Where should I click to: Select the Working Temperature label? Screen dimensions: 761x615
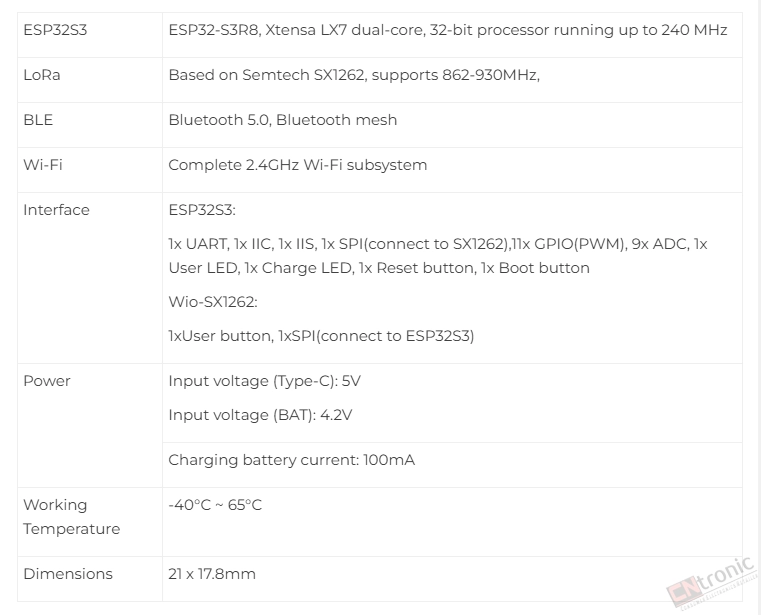pos(71,516)
